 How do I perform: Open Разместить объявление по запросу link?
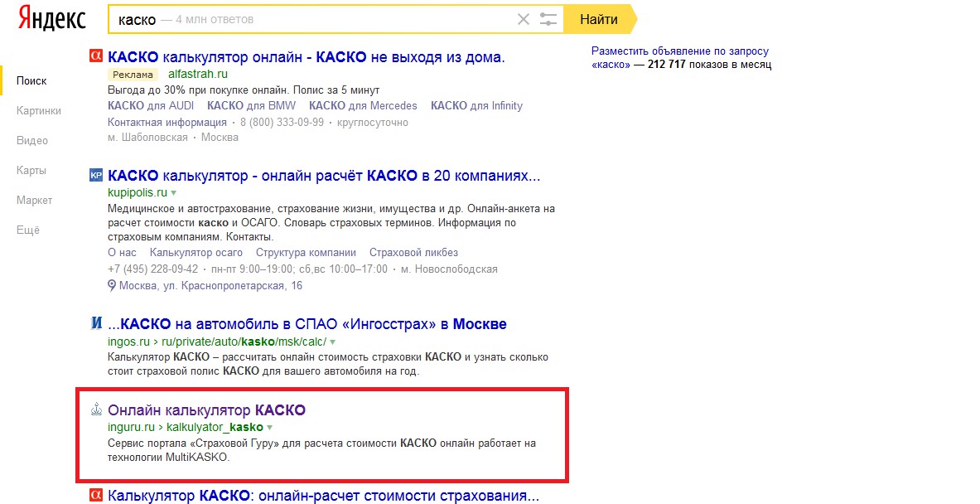click(680, 51)
